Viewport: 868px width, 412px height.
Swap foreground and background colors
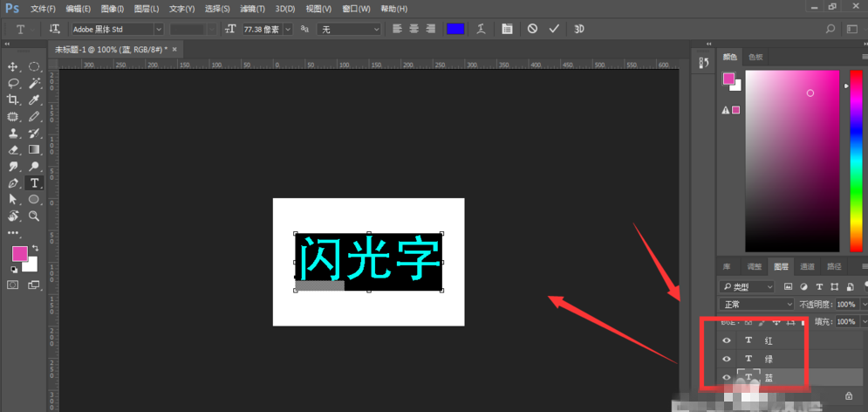pos(36,248)
